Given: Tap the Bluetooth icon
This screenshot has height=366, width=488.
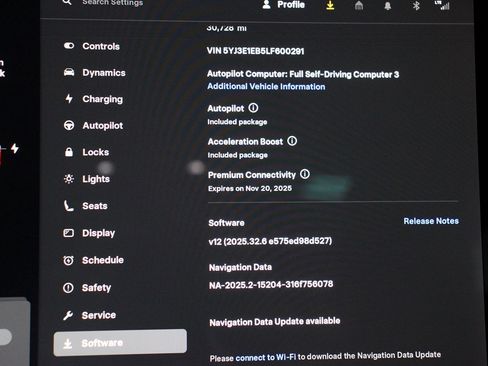Looking at the screenshot, I should coord(416,5).
